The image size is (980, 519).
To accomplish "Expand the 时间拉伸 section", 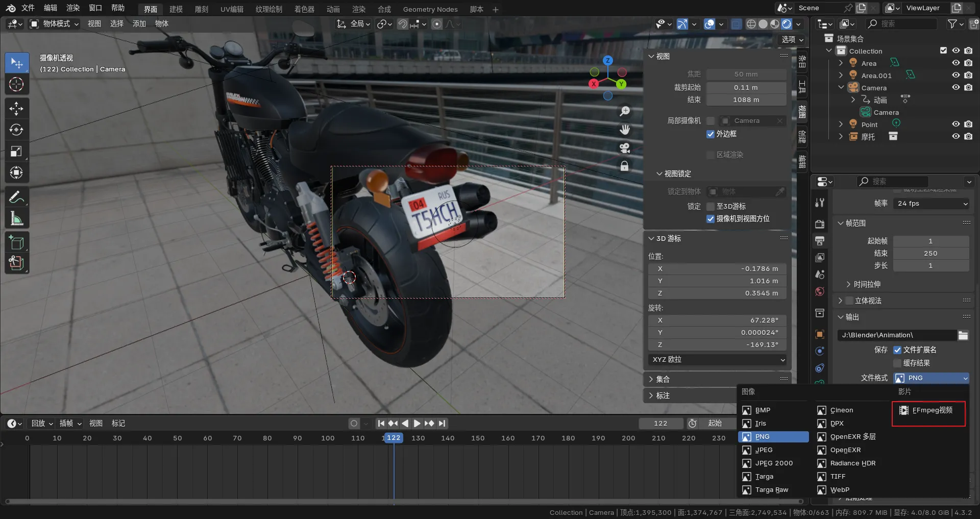I will (x=863, y=284).
